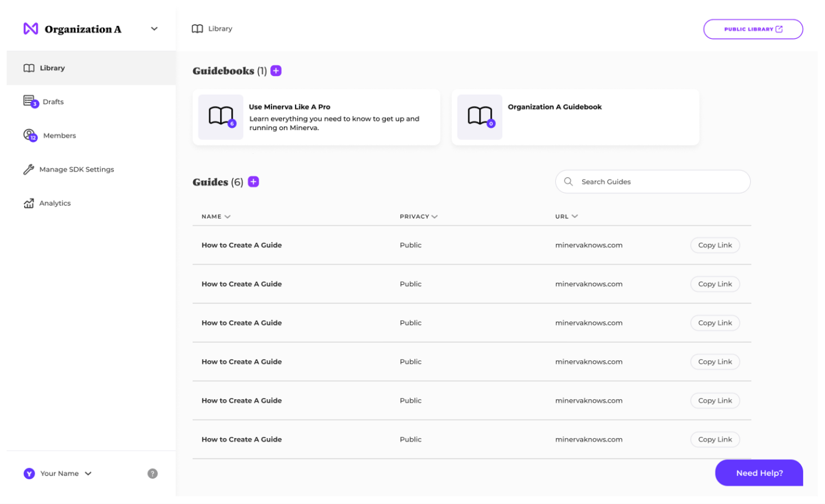Click the search magnifier icon
The height and width of the screenshot is (504, 825).
pyautogui.click(x=568, y=181)
